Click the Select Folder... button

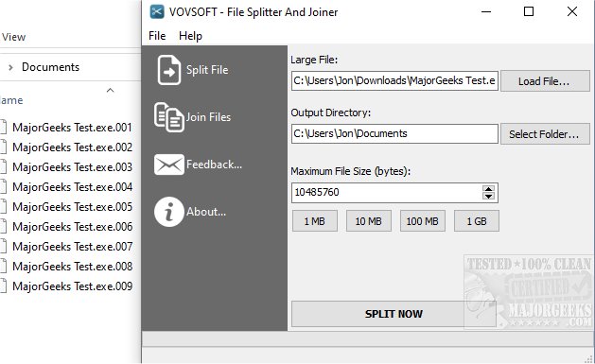(545, 134)
